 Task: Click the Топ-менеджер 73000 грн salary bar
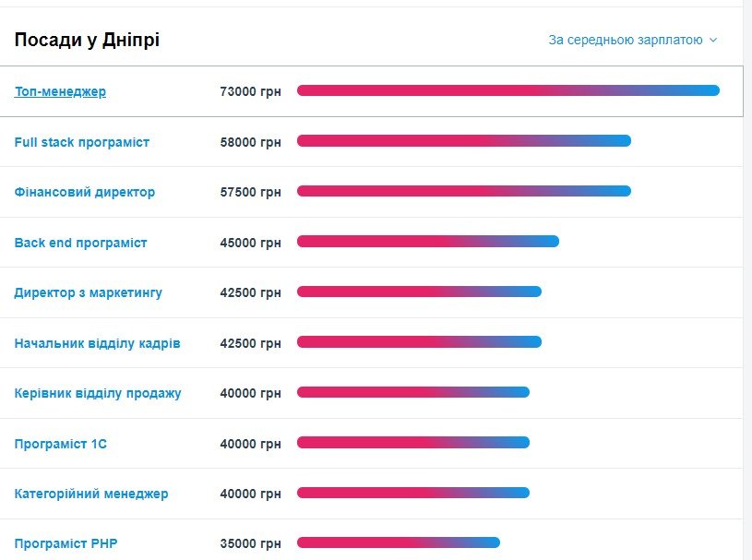(x=507, y=90)
